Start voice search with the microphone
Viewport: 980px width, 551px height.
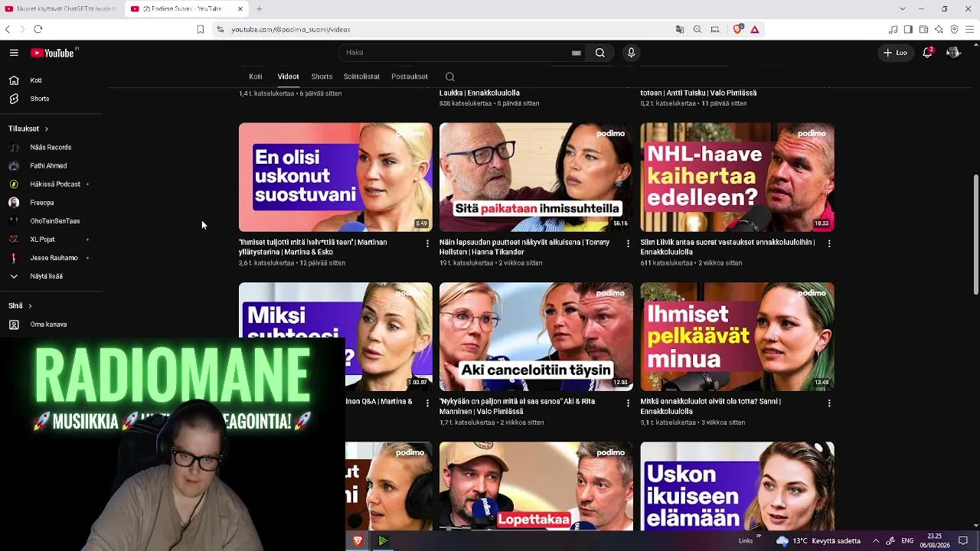(x=632, y=53)
